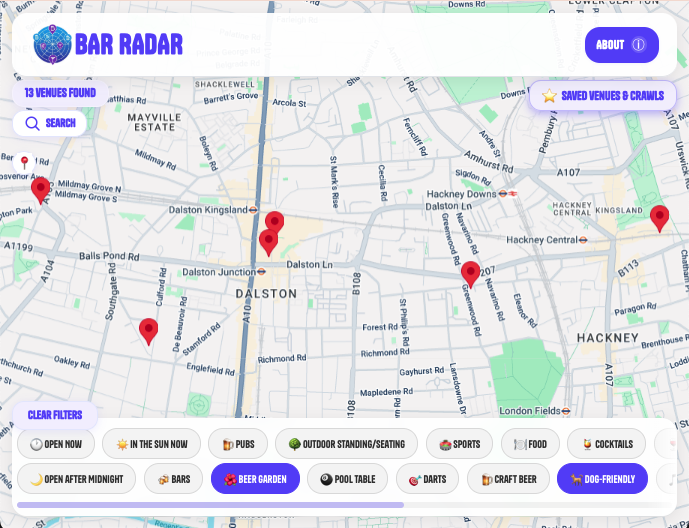This screenshot has height=528, width=689.
Task: Click the Search button
Action: 50,123
